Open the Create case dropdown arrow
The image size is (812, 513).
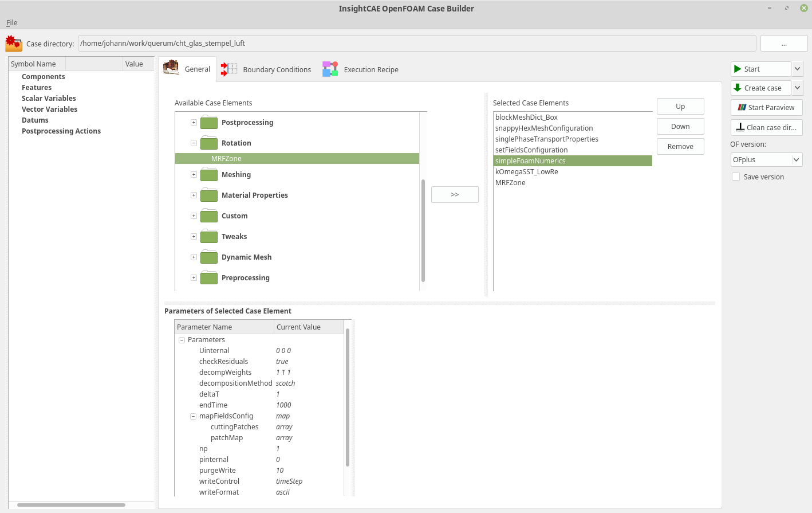[797, 88]
